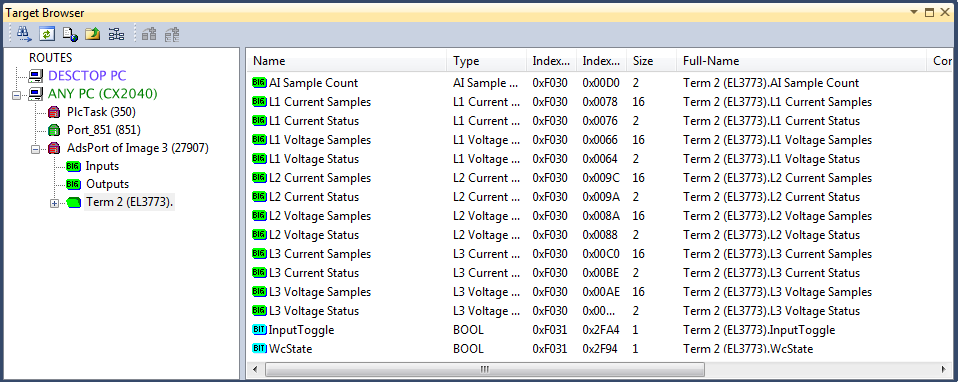Image resolution: width=958 pixels, height=382 pixels.
Task: Click the second grayed add-channel toolbar icon
Action: tap(172, 34)
